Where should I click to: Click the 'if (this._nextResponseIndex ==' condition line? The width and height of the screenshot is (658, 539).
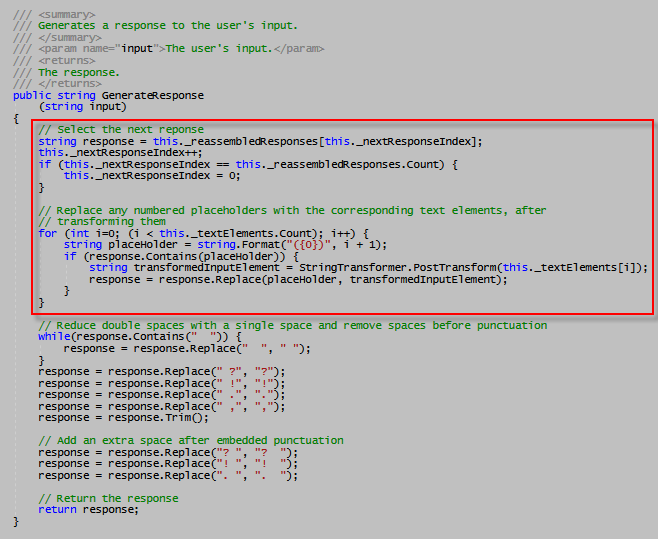point(248,165)
